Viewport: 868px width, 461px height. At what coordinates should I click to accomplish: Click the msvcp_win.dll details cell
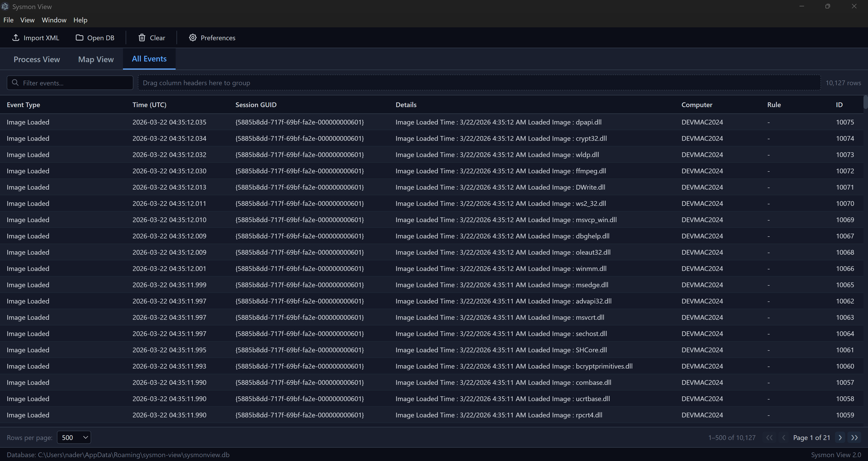point(506,220)
